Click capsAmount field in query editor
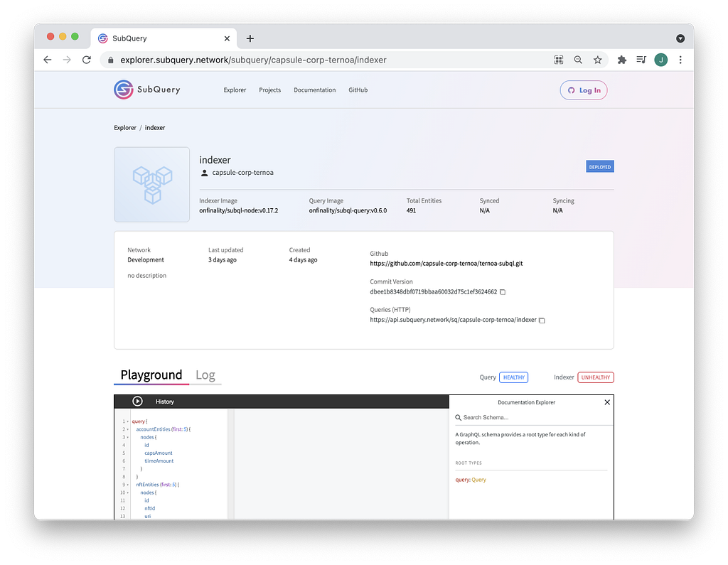This screenshot has height=565, width=728. point(159,453)
